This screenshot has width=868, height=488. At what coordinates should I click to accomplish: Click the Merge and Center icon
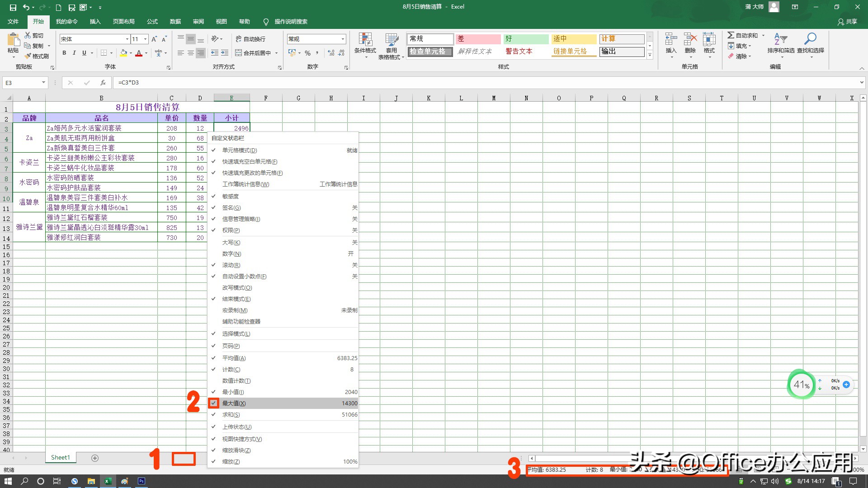pyautogui.click(x=239, y=53)
